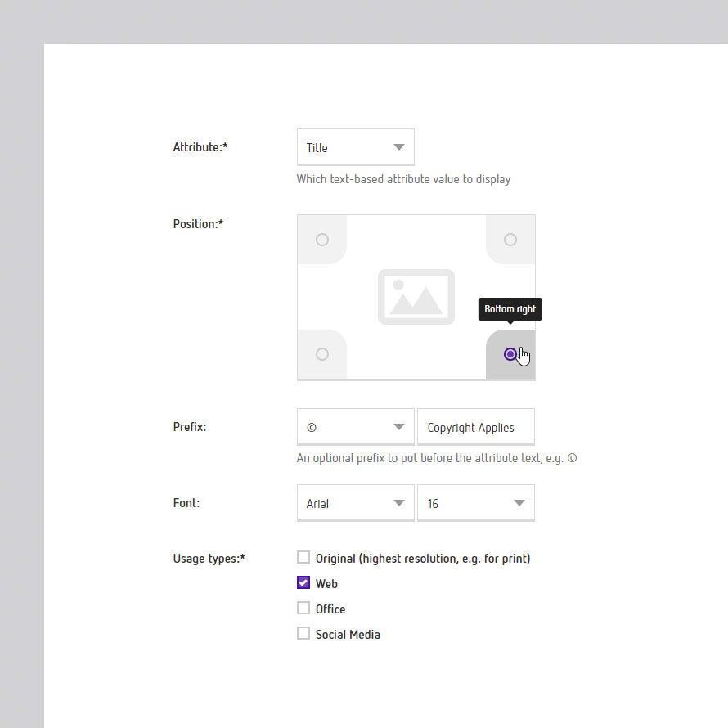Uncheck the Web usage type checkbox
728x728 pixels.
303,582
